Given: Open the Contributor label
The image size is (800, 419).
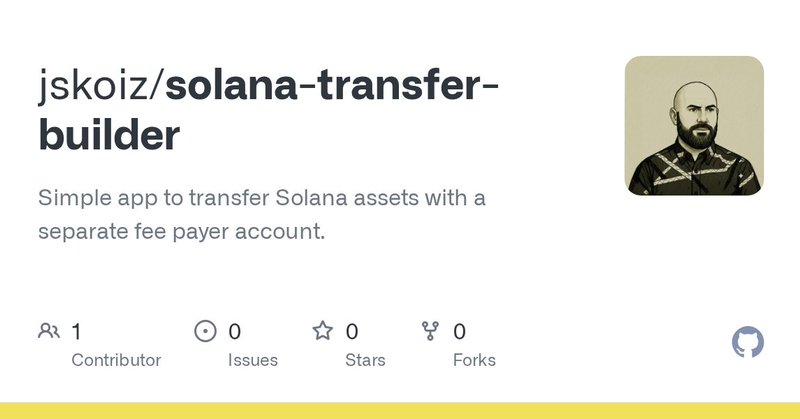Looking at the screenshot, I should (x=116, y=360).
